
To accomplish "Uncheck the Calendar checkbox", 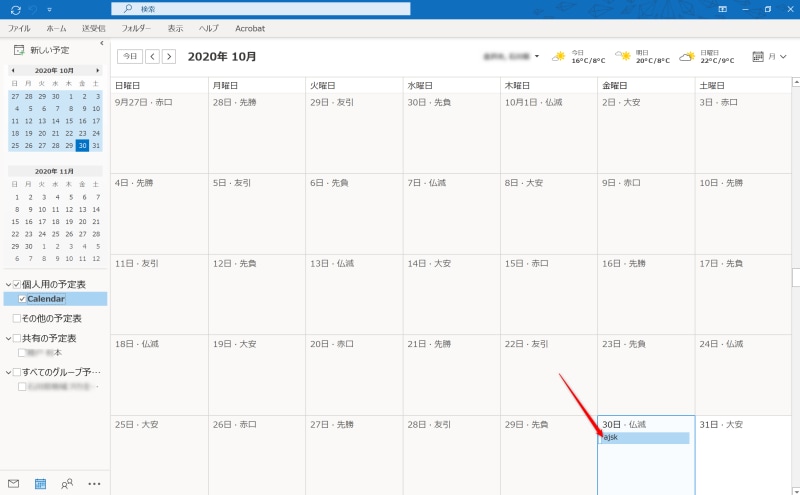I will click(22, 299).
